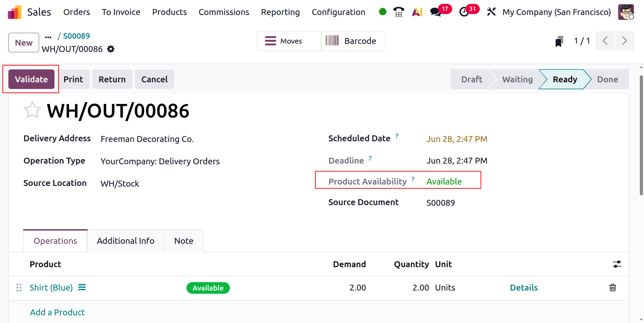
Task: Open the VoIP phone icon
Action: [398, 12]
